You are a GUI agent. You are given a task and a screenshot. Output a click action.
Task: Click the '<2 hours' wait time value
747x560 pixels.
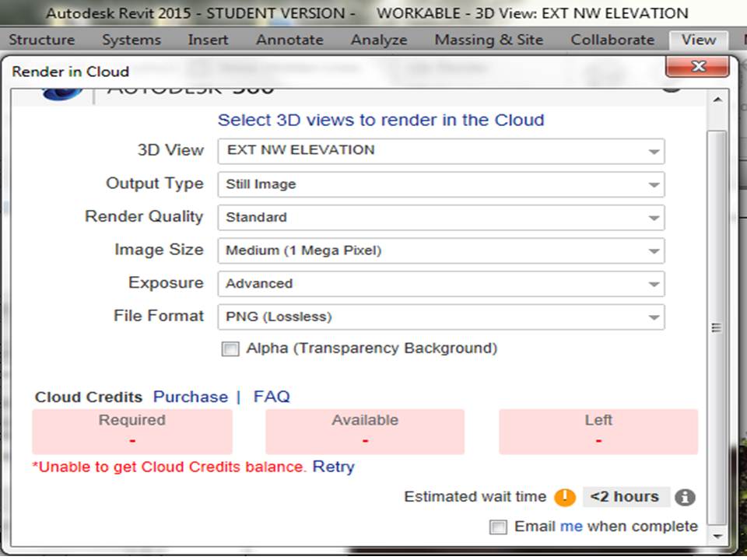tap(625, 497)
